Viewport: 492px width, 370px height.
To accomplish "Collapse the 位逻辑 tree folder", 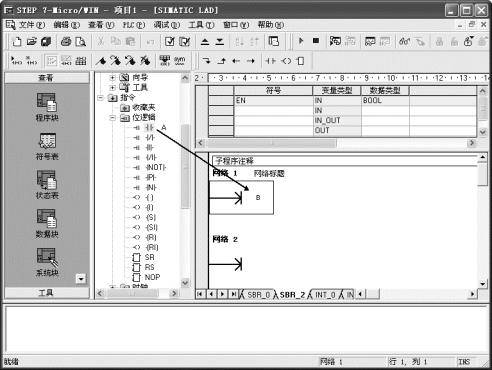I will (x=113, y=117).
